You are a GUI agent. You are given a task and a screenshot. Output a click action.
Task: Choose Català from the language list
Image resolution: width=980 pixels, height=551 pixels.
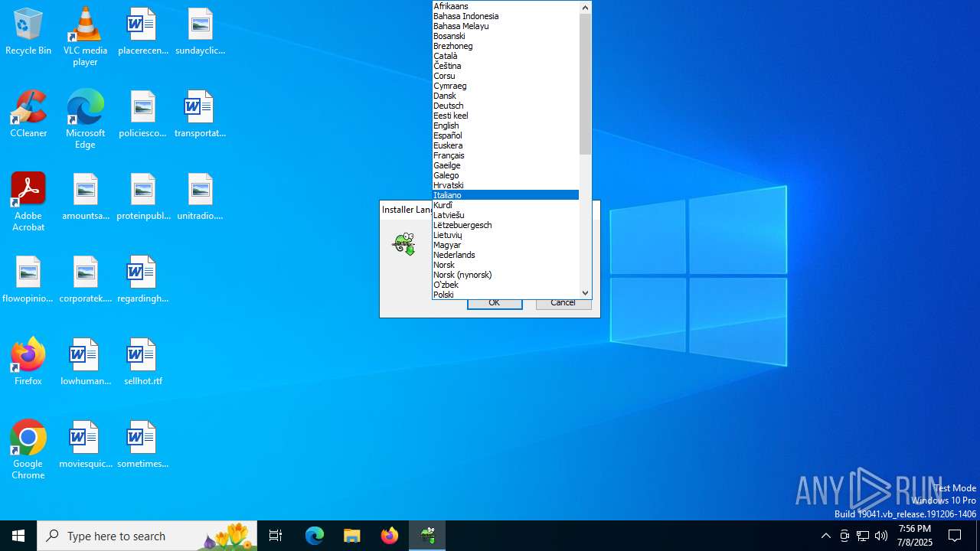tap(505, 56)
